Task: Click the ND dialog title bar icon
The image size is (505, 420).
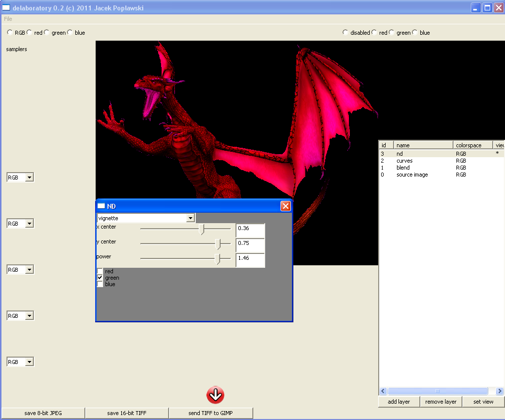Action: [x=101, y=206]
